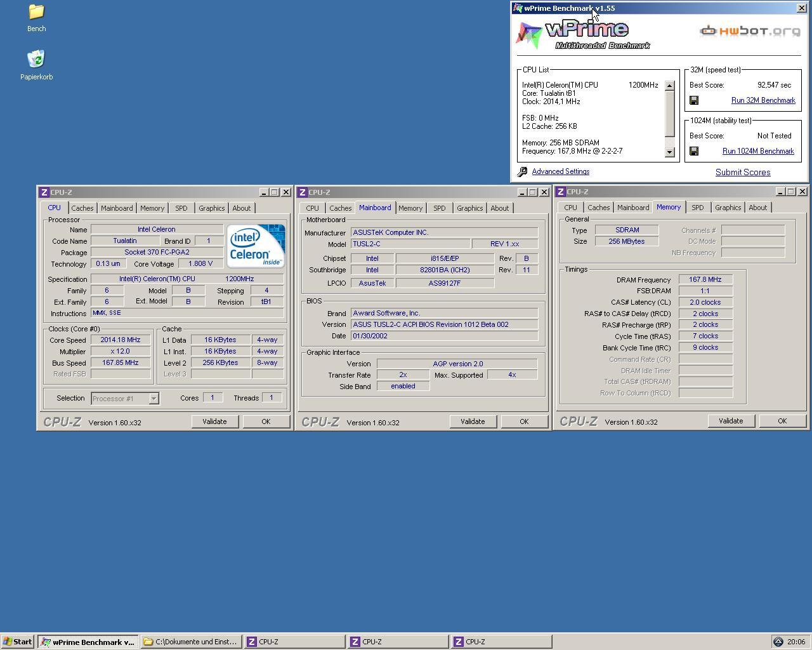Click the wPrime title bar icon
The image size is (812, 650).
point(518,8)
